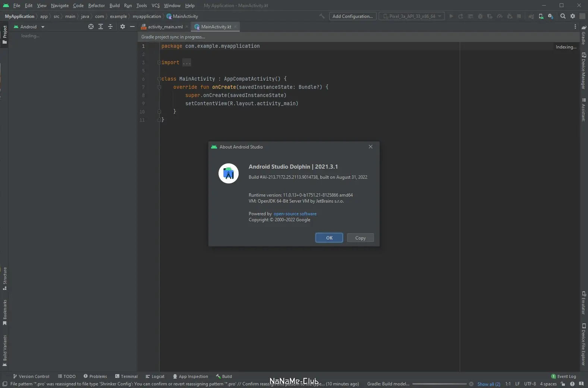The height and width of the screenshot is (388, 588).
Task: Toggle the Gradle tool window
Action: tap(584, 35)
